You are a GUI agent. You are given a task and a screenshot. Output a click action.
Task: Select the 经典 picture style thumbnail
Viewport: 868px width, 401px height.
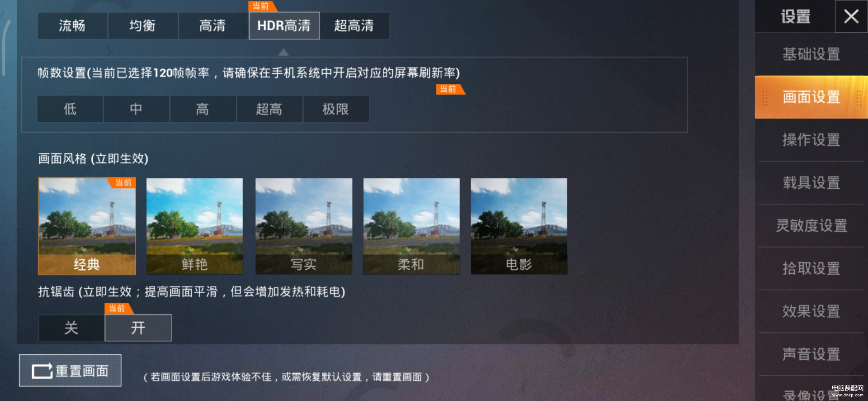pyautogui.click(x=87, y=226)
